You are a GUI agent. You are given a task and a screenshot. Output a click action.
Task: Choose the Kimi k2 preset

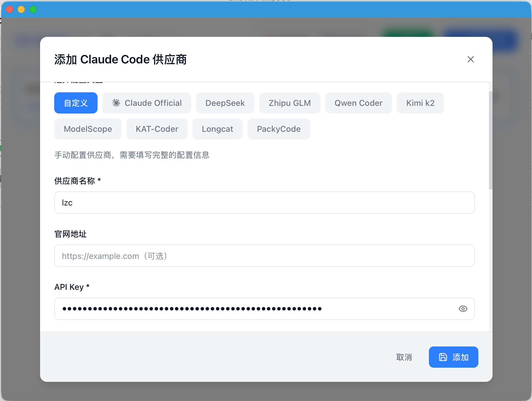click(420, 103)
